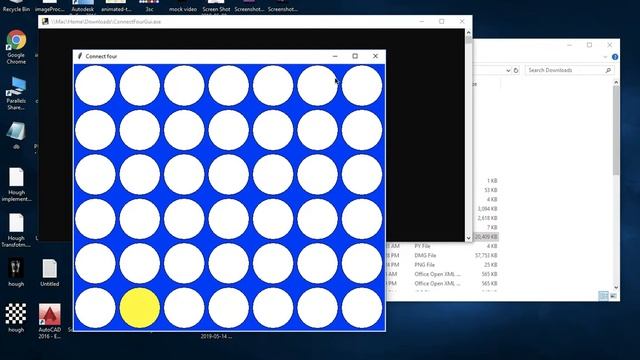Screen dimensions: 640x360
Task: Open Google Chrome from the desktop
Action: pyautogui.click(x=16, y=46)
